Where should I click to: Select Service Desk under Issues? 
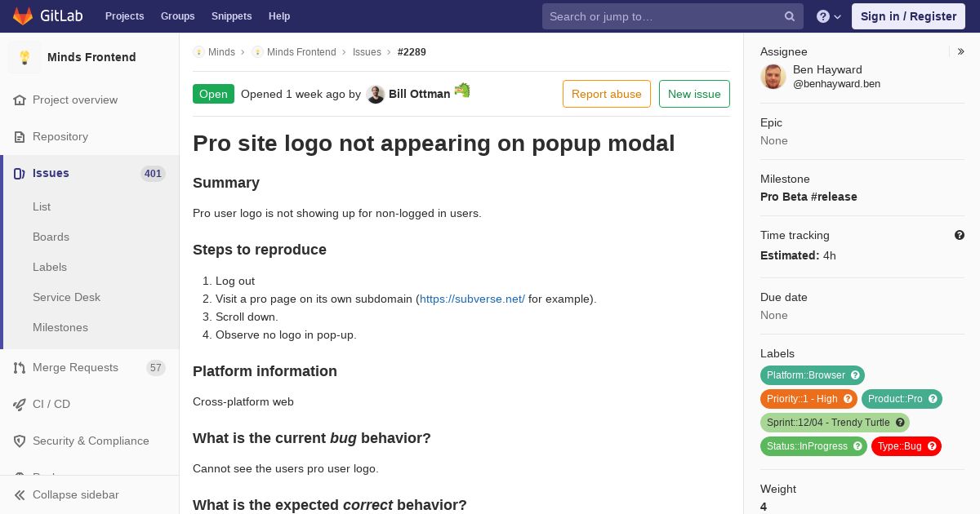(x=66, y=297)
